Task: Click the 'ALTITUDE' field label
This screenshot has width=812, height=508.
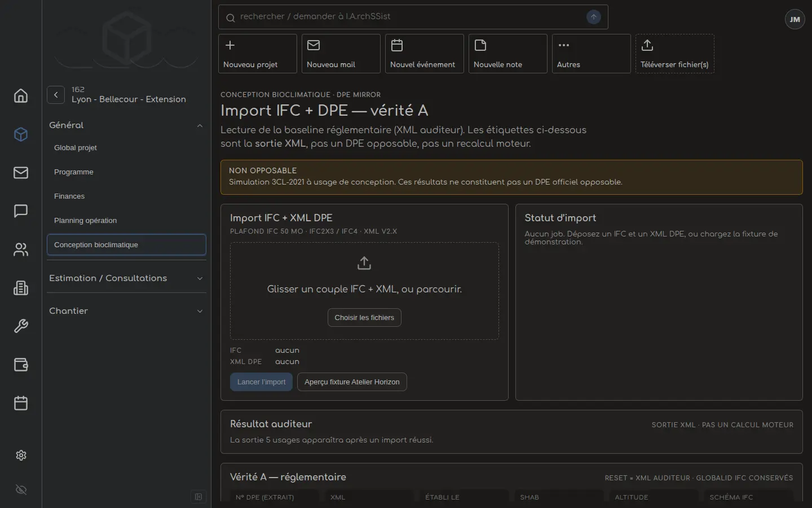Action: click(x=632, y=497)
